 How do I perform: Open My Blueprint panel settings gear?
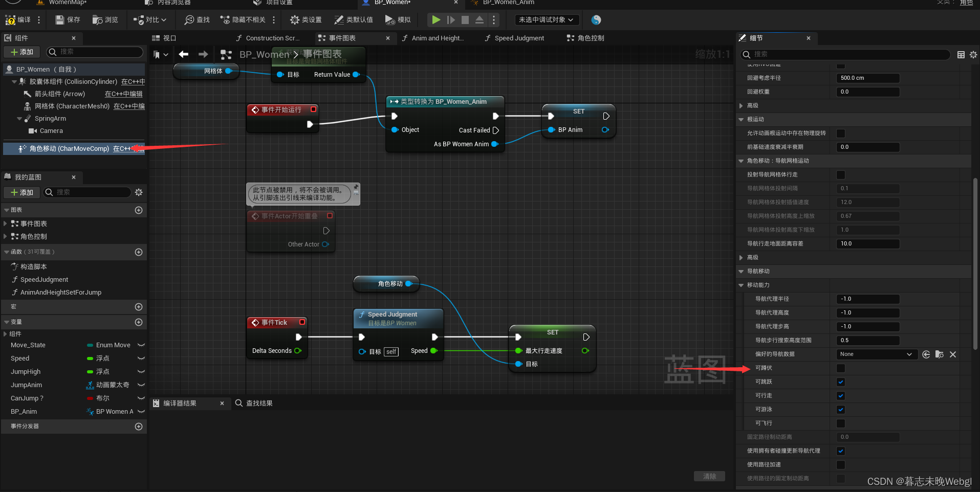(139, 192)
